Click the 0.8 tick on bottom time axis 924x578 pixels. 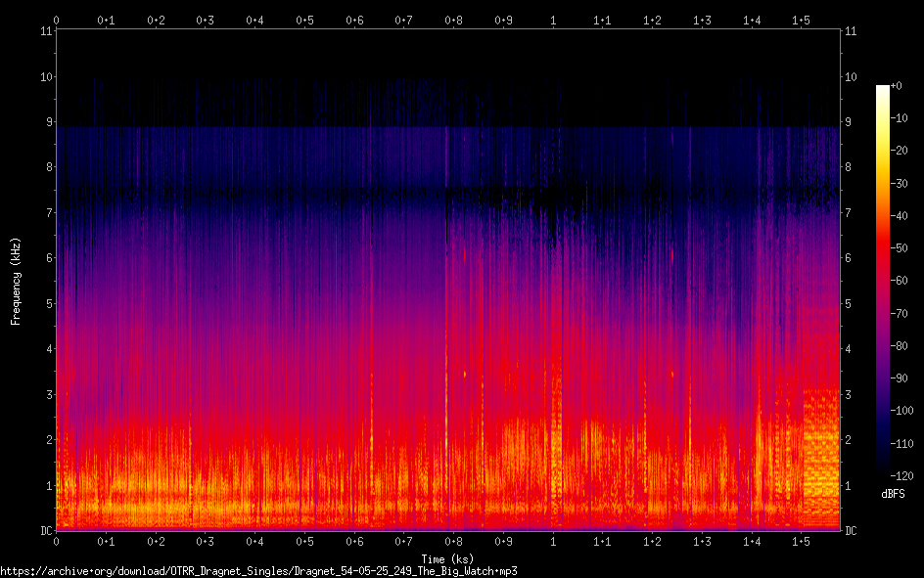click(x=454, y=541)
